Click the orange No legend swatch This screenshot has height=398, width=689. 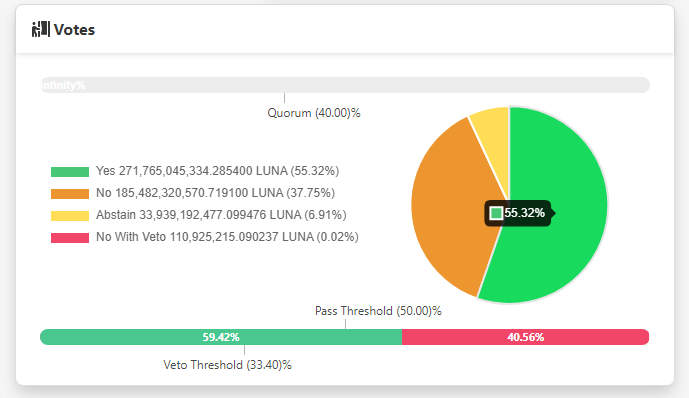pos(70,193)
